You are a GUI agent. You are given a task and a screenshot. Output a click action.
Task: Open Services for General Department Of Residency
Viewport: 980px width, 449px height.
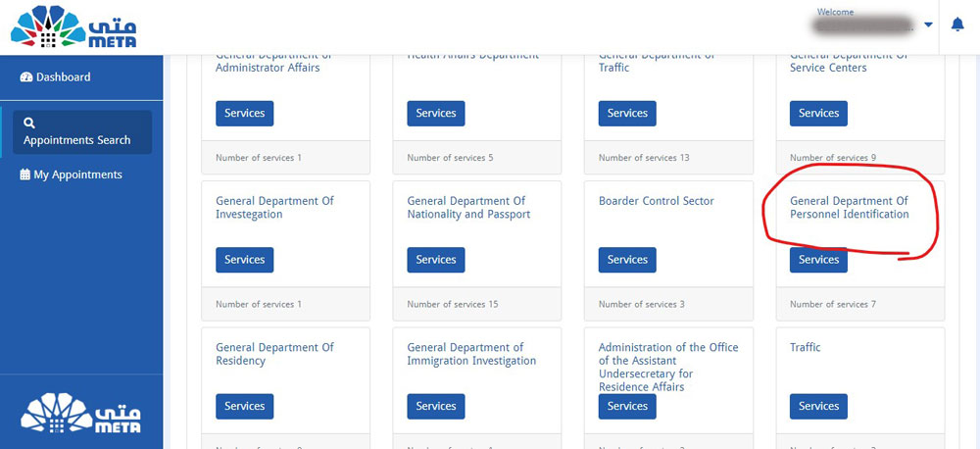(244, 406)
